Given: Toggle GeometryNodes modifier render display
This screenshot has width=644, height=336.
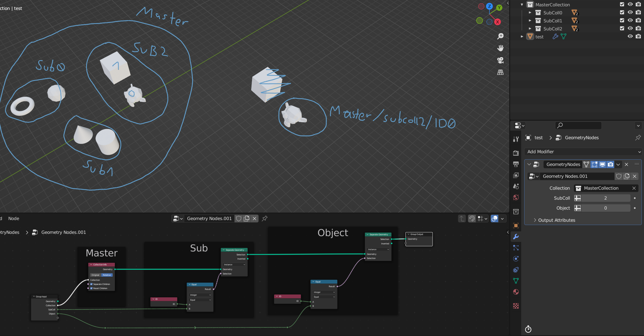Looking at the screenshot, I should pyautogui.click(x=610, y=164).
